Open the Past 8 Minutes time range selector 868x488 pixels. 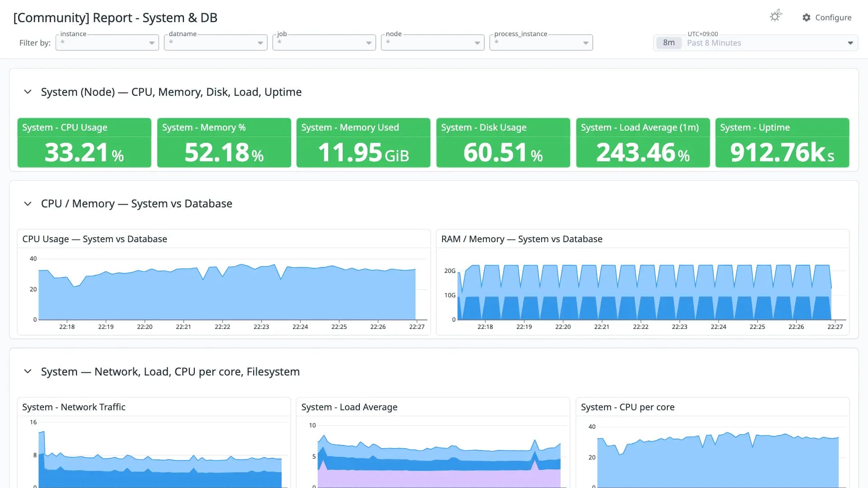click(x=756, y=43)
